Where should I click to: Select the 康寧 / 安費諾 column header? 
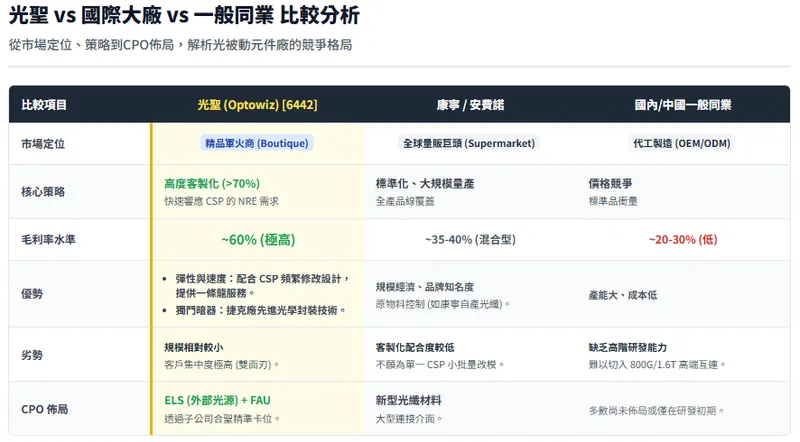470,105
